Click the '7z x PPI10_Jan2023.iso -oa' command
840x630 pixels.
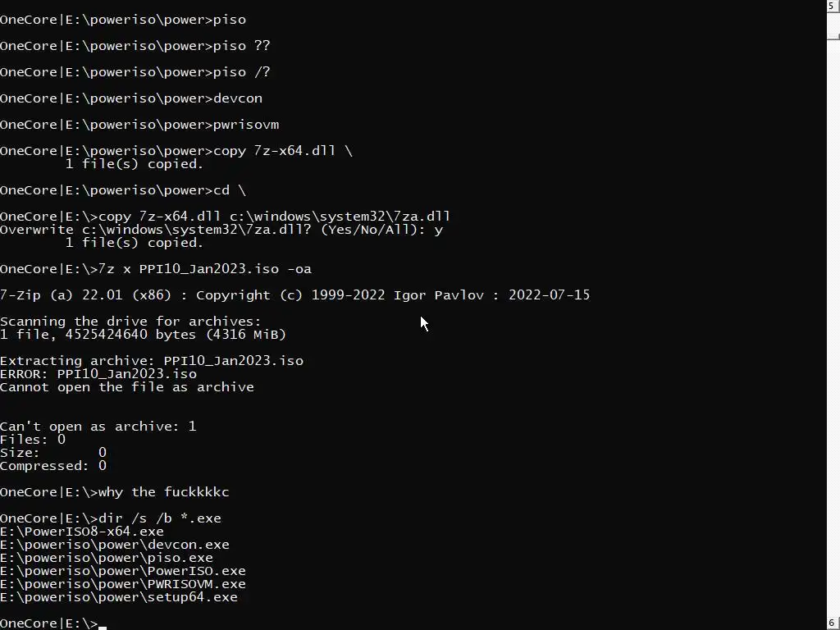[204, 269]
